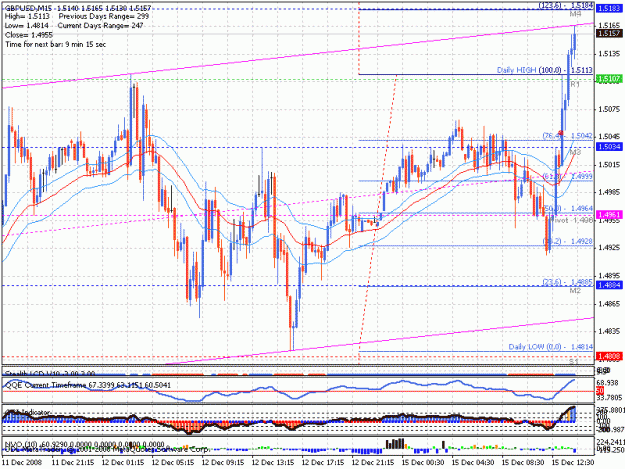625x469 pixels.
Task: Click the 'High= 1.5113' info text
Action: tap(27, 16)
